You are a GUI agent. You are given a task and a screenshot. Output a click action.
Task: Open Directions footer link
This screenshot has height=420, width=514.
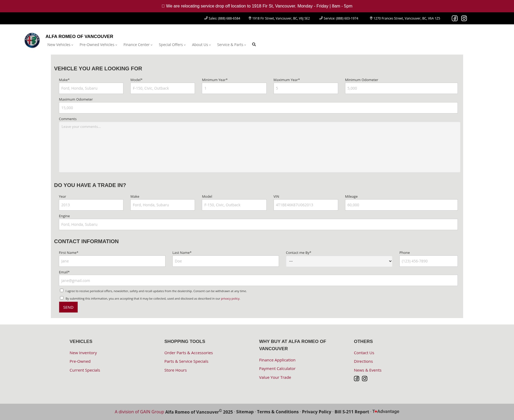[x=363, y=361]
